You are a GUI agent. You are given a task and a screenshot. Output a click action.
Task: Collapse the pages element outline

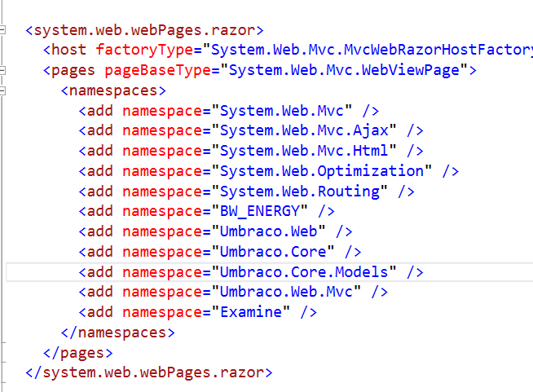tap(3, 70)
